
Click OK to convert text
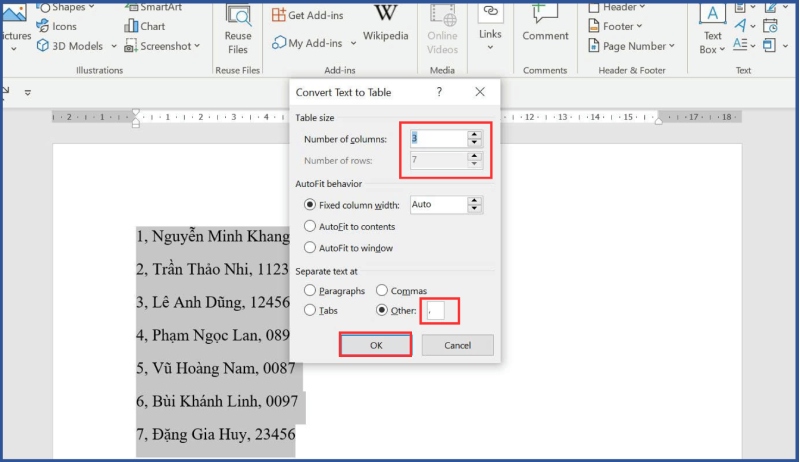[375, 345]
